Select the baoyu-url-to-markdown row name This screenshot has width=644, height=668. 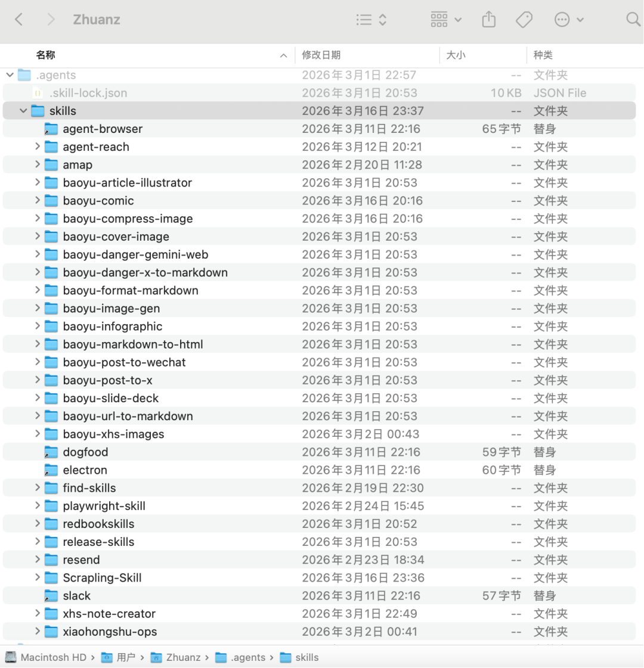click(x=128, y=416)
